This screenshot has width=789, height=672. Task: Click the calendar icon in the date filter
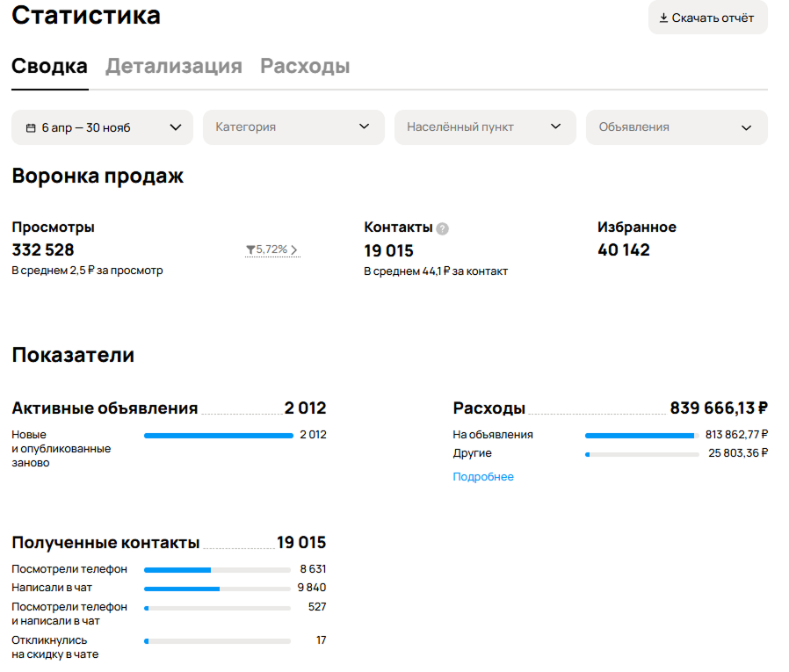point(29,127)
